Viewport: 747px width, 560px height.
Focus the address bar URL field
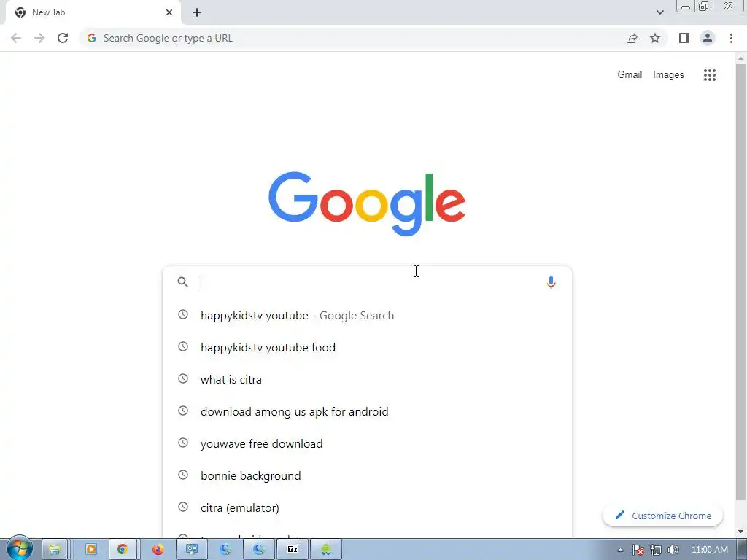(x=352, y=38)
